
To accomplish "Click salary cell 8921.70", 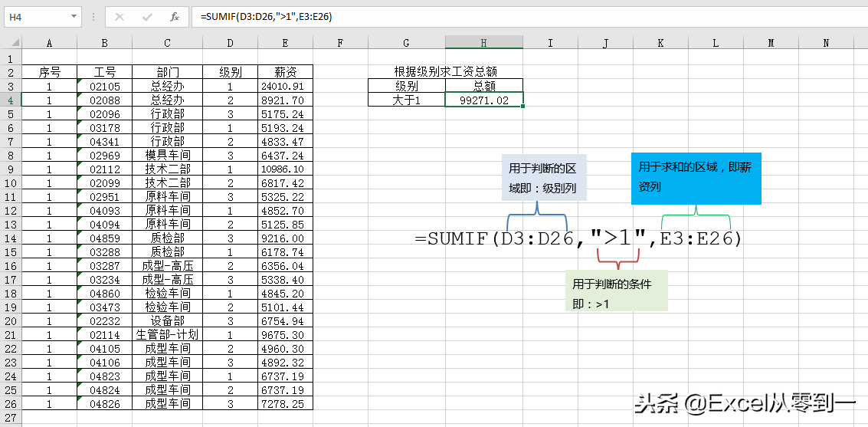I will click(285, 100).
